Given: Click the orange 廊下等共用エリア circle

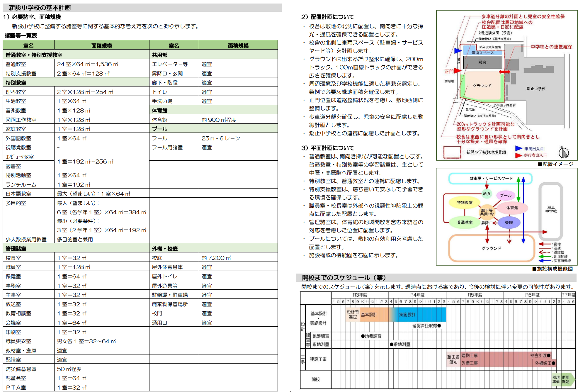Looking at the screenshot, I should [487, 212].
